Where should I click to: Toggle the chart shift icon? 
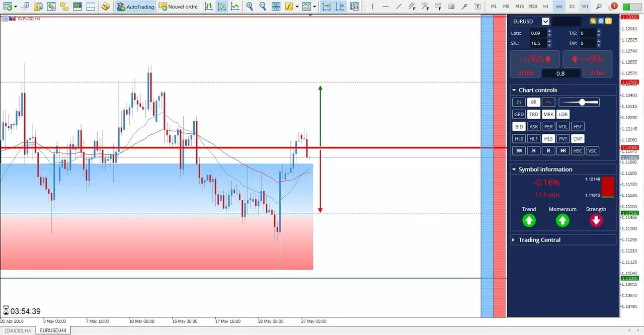pos(340,7)
